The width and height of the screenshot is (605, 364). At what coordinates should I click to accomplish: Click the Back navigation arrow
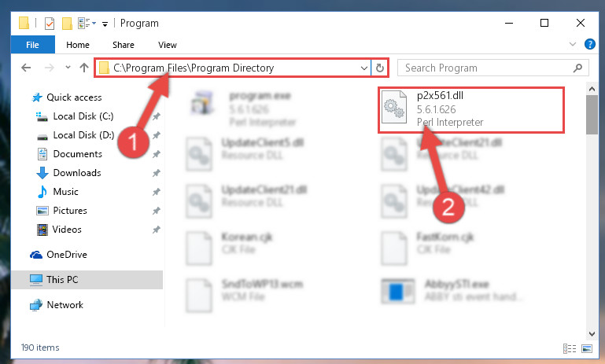click(26, 68)
